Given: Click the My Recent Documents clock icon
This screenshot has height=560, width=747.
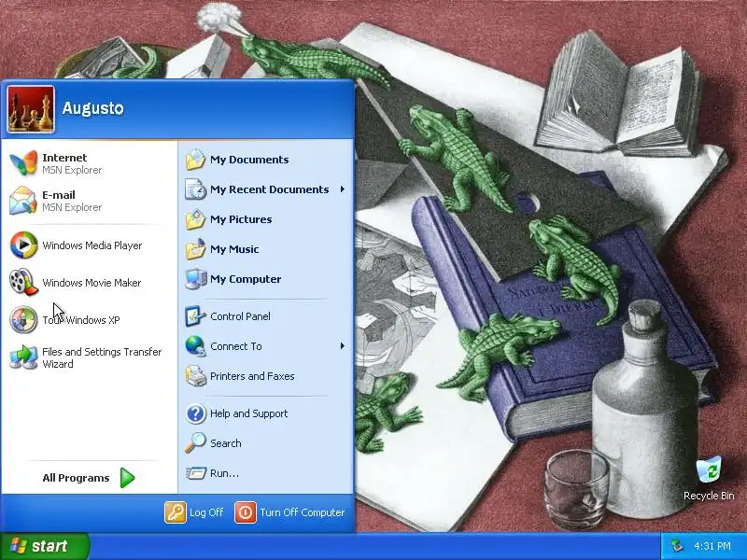Looking at the screenshot, I should click(195, 189).
